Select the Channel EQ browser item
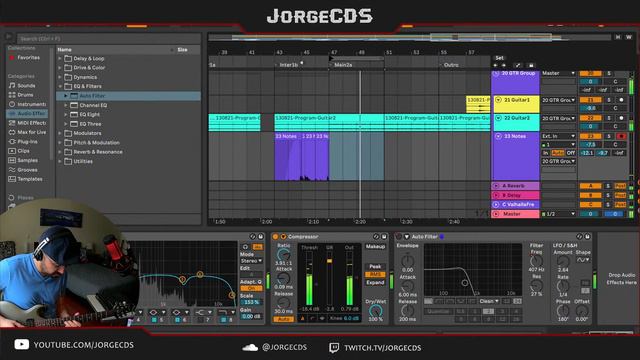 coord(93,105)
